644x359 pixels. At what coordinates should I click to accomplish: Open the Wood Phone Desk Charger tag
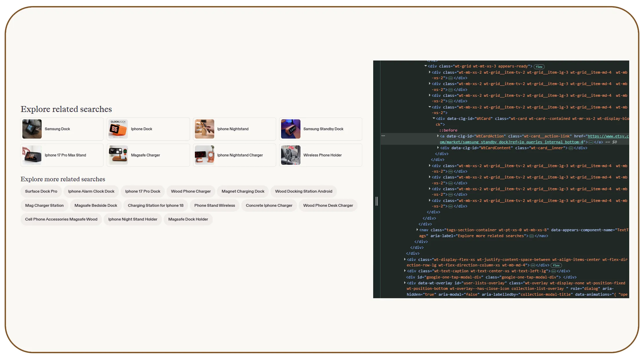pos(328,206)
